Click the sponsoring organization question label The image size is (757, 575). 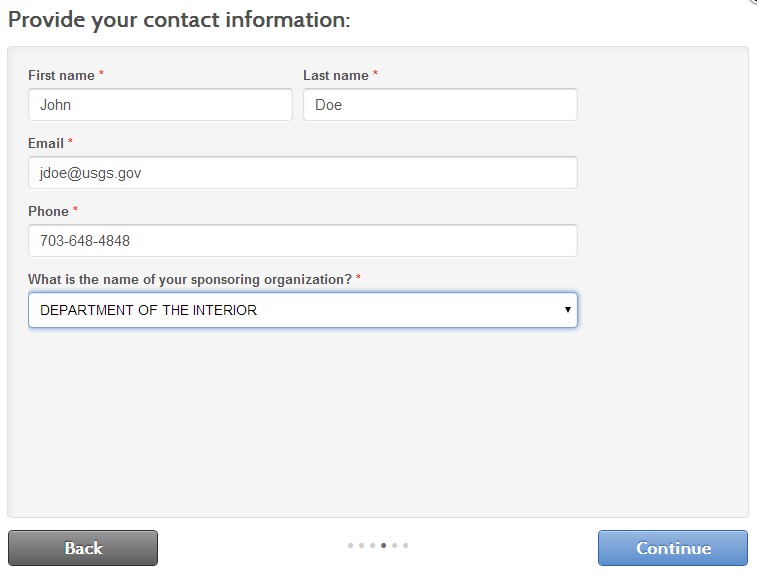190,280
